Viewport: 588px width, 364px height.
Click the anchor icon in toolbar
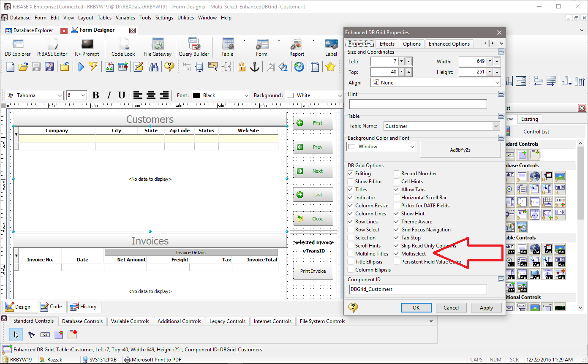pyautogui.click(x=255, y=67)
